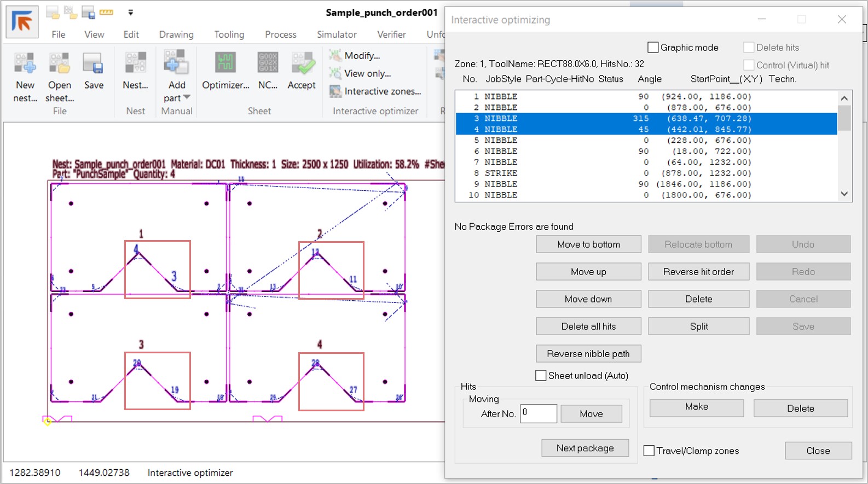Switch to the Simulator tab
The width and height of the screenshot is (868, 484).
pos(337,34)
